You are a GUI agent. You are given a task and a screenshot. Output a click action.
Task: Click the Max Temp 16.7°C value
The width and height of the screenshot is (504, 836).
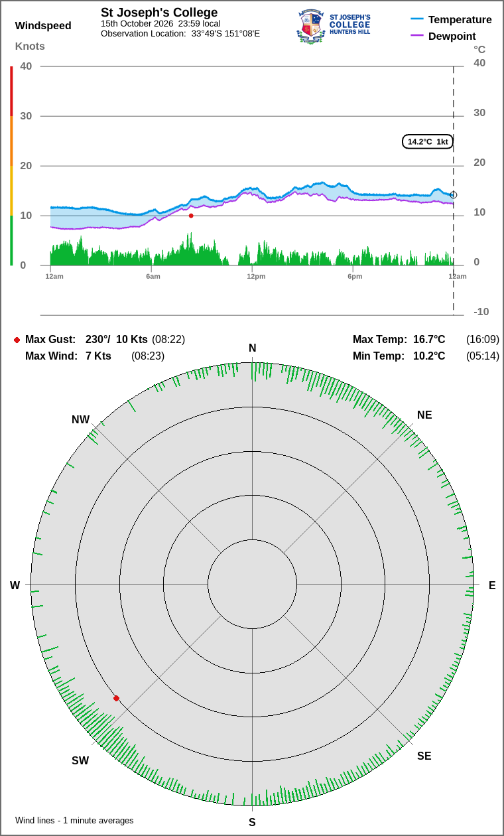429,340
